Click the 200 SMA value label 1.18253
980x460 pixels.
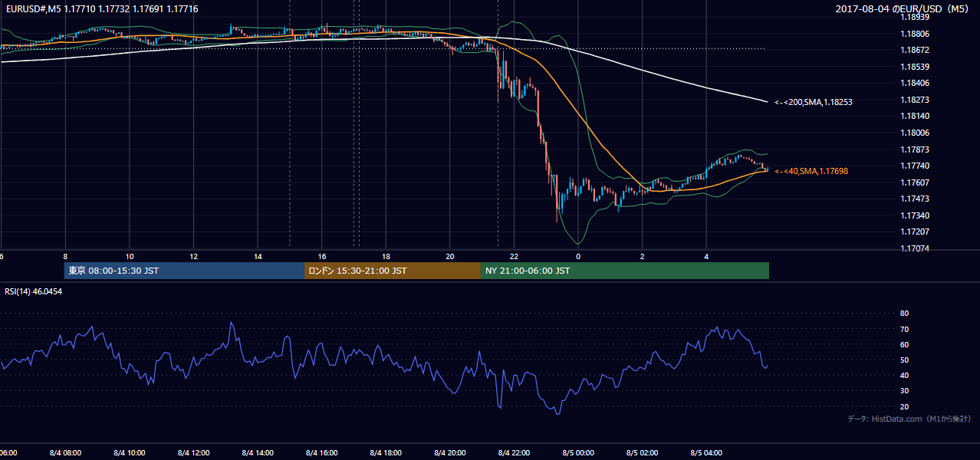tap(814, 102)
